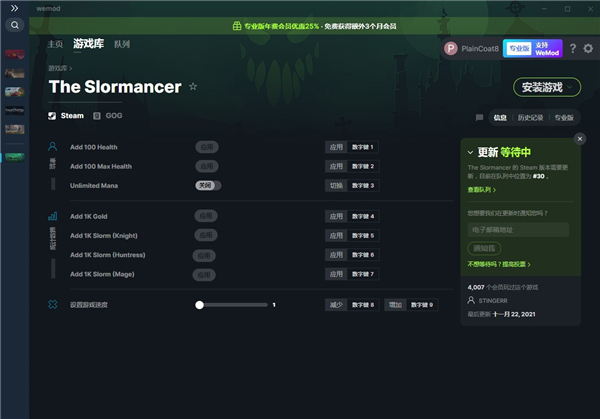Switch to the 游戏库 library tab
600x419 pixels.
[88, 44]
